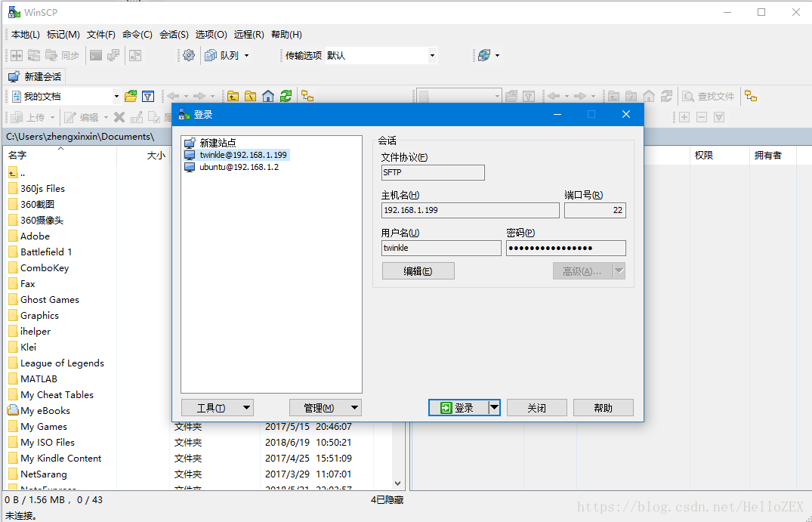812x522 pixels.
Task: Sort the local list by 名字 column header
Action: (x=60, y=156)
